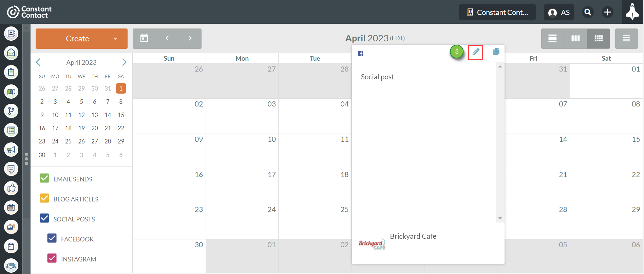The height and width of the screenshot is (274, 644).
Task: Select April 19 in the mini calendar
Action: click(81, 128)
